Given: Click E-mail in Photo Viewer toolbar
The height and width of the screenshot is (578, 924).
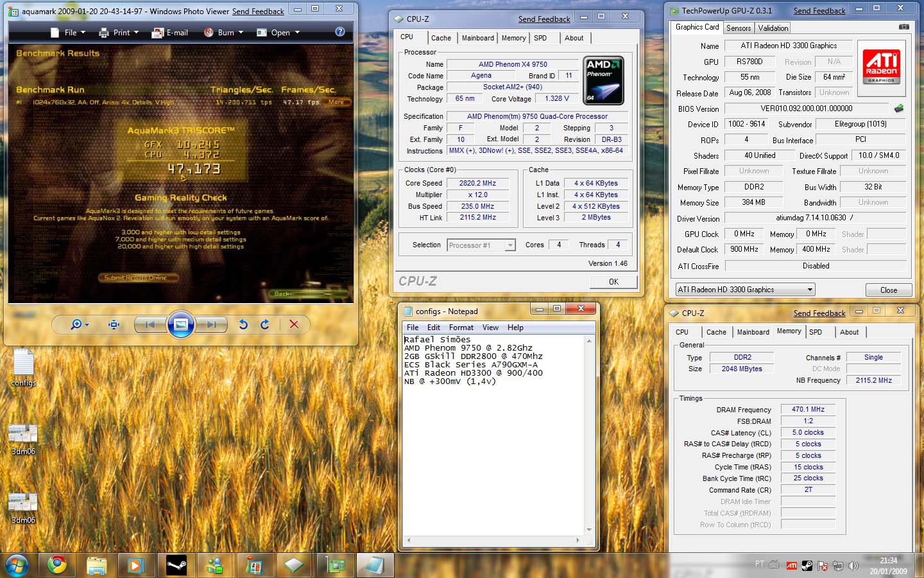Looking at the screenshot, I should pos(170,33).
